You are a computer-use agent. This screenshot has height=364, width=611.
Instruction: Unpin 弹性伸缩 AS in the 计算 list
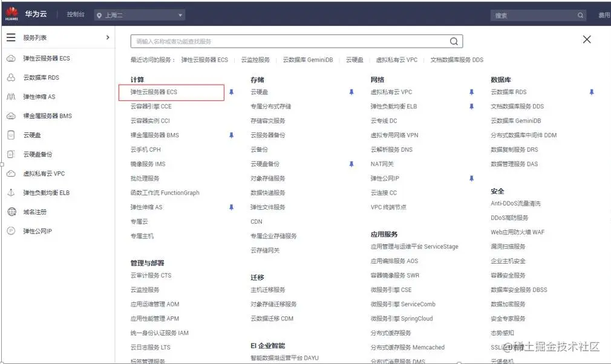click(x=231, y=207)
